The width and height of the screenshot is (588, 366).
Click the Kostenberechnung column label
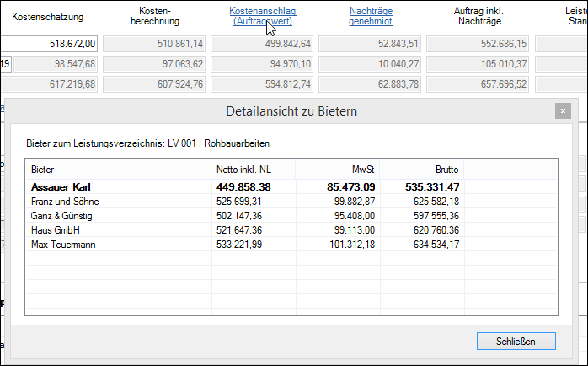pos(155,16)
